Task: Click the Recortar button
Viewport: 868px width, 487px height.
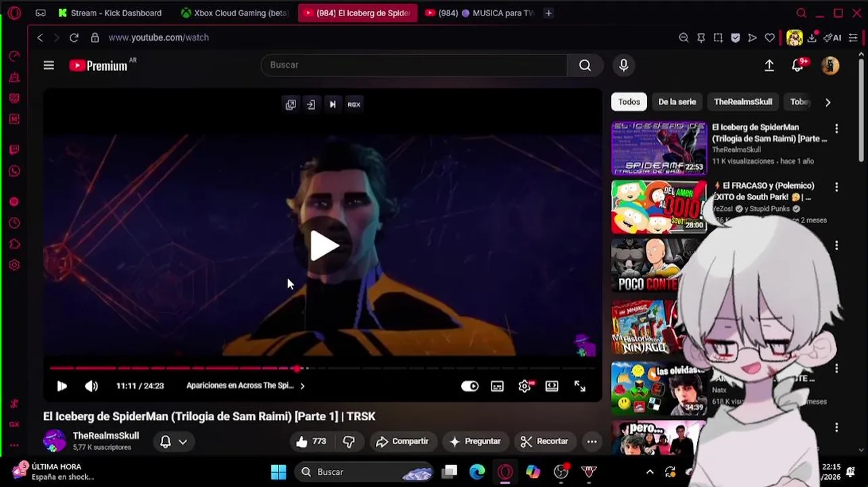Action: tap(544, 442)
